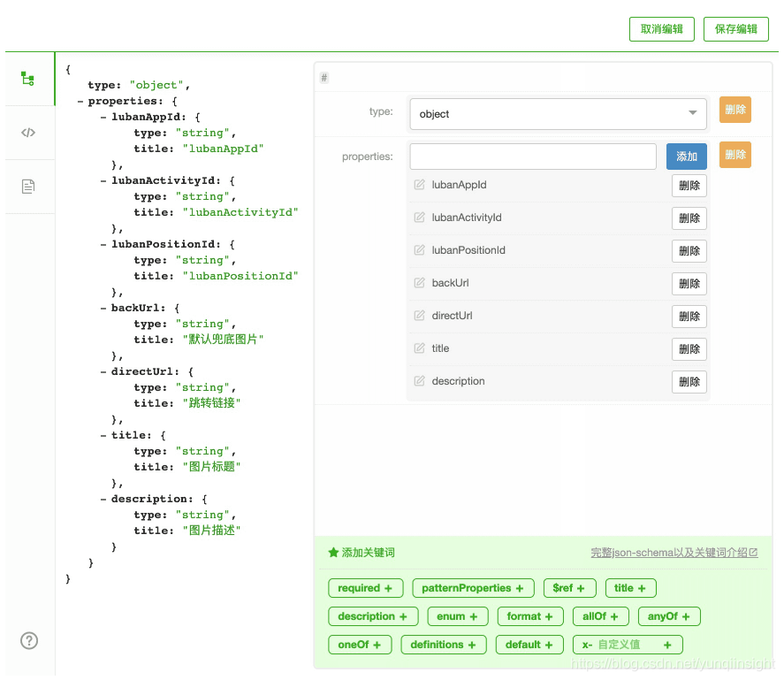This screenshot has width=784, height=680.
Task: Click 取消编辑 to cancel editing
Action: pos(661,29)
